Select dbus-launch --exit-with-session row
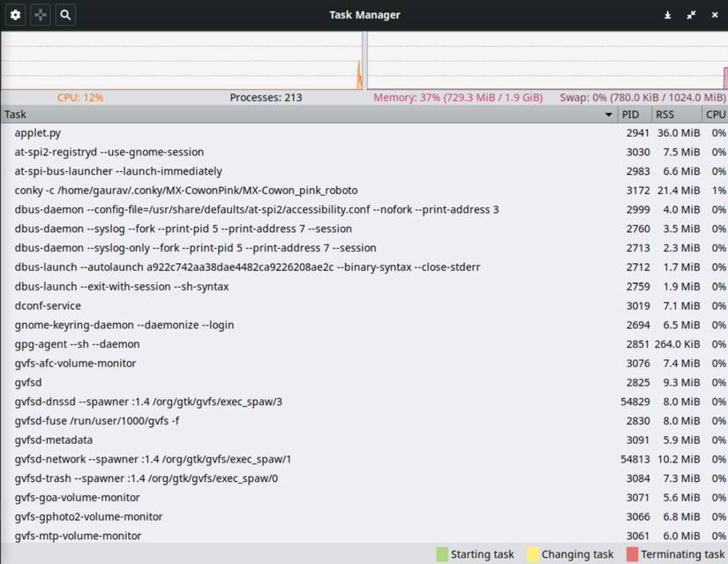Screen dimensions: 728x564 (x=364, y=287)
